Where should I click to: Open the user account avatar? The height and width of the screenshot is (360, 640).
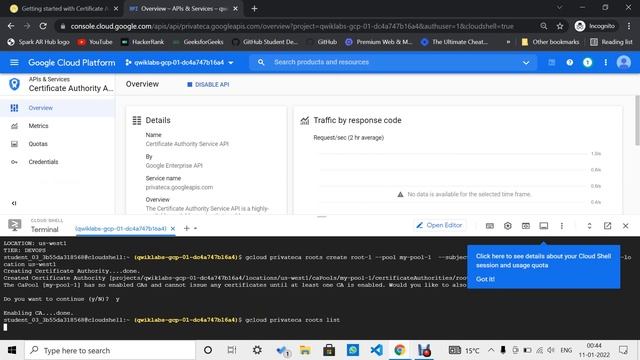point(624,62)
